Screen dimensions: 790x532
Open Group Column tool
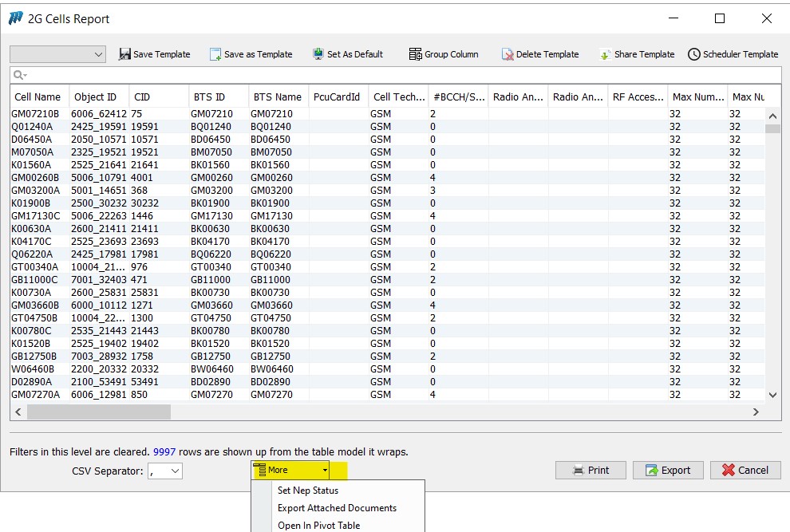tap(415, 54)
